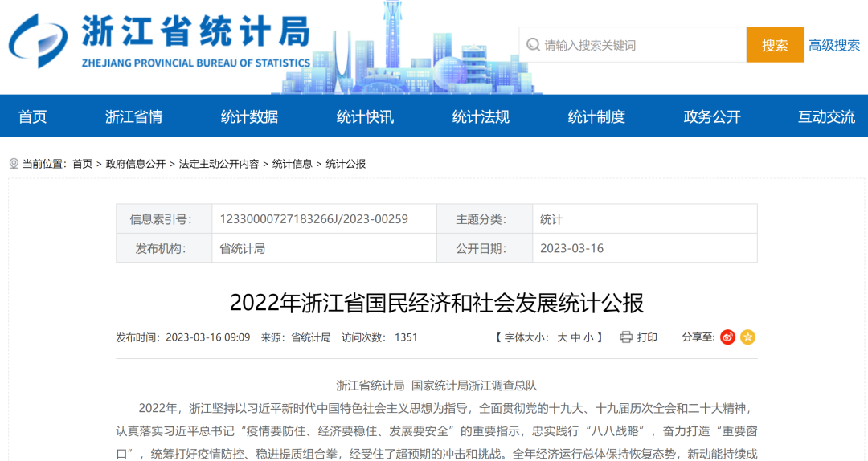Focus the search keyword input field
The image size is (868, 461).
coord(633,45)
